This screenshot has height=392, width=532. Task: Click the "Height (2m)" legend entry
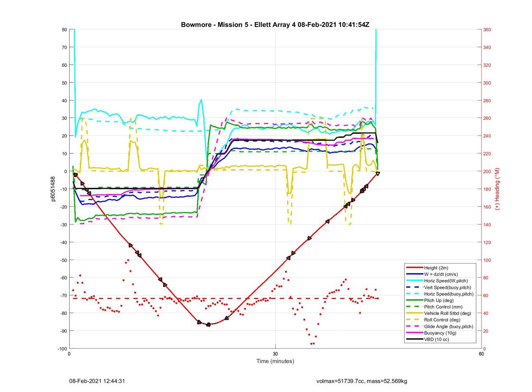(x=436, y=268)
